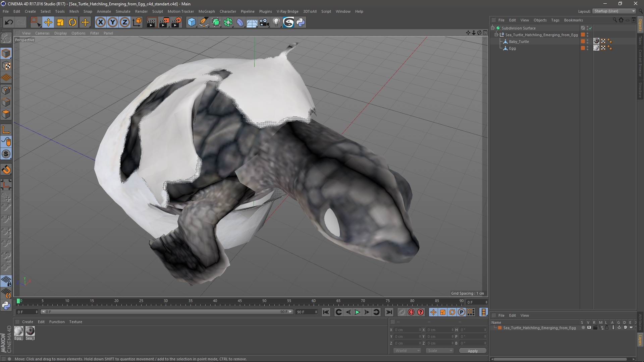Add a Floor environment object
Viewport: 644px width, 362px height.
tap(252, 22)
